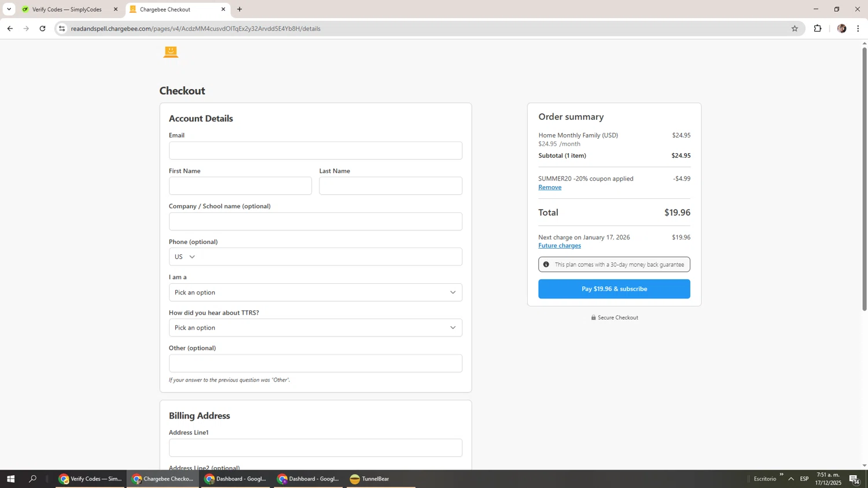Switch to the Verify Codes — SimplyCodes tab
This screenshot has height=488, width=868.
[x=67, y=9]
